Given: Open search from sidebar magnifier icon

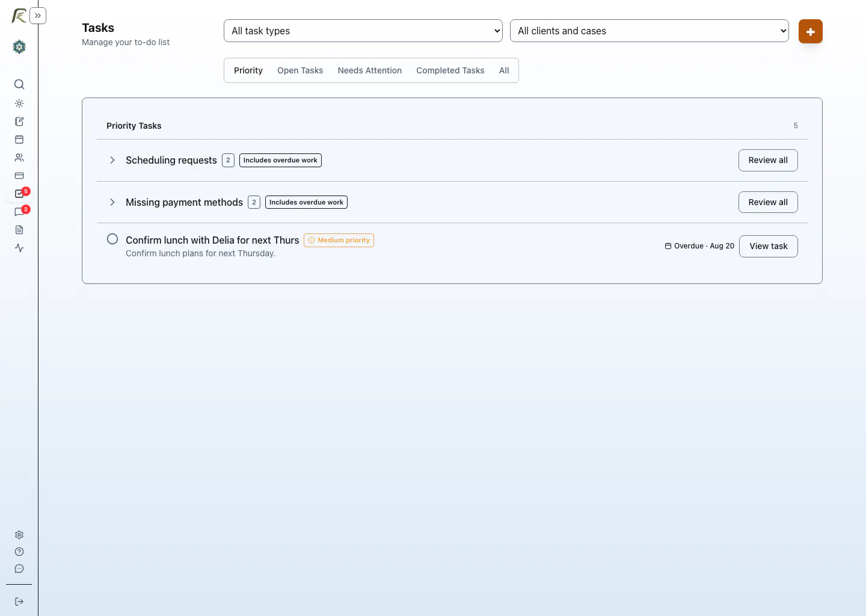Looking at the screenshot, I should click(x=19, y=84).
